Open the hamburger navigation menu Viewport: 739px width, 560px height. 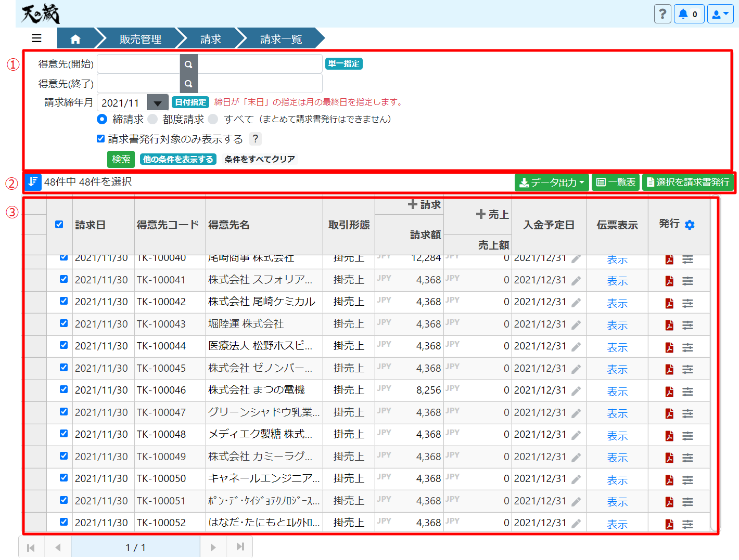coord(36,38)
